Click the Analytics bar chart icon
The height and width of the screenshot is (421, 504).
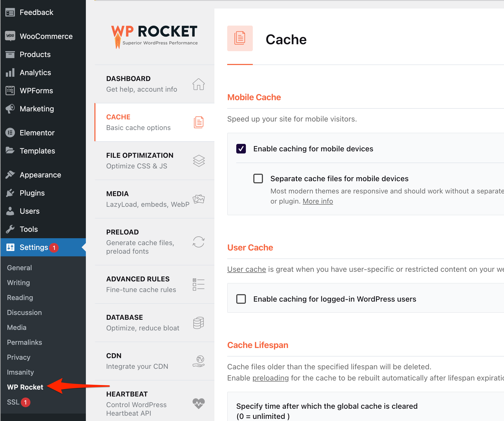[x=10, y=72]
